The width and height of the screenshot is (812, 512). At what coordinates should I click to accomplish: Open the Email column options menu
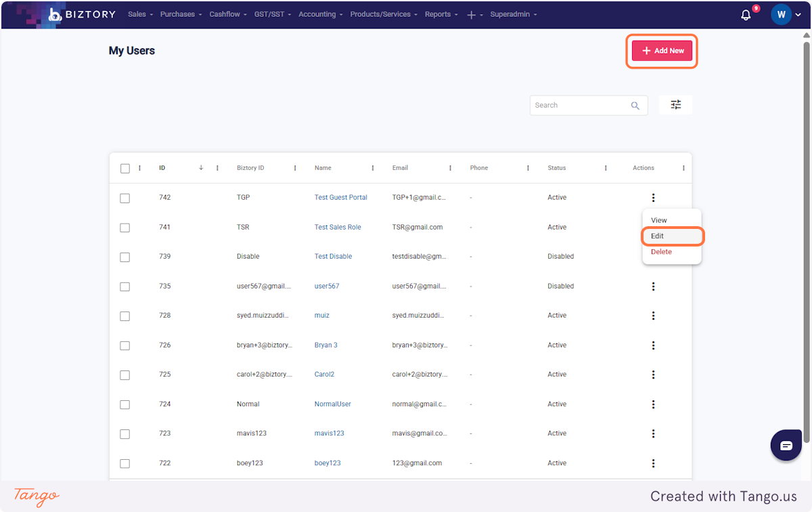451,168
